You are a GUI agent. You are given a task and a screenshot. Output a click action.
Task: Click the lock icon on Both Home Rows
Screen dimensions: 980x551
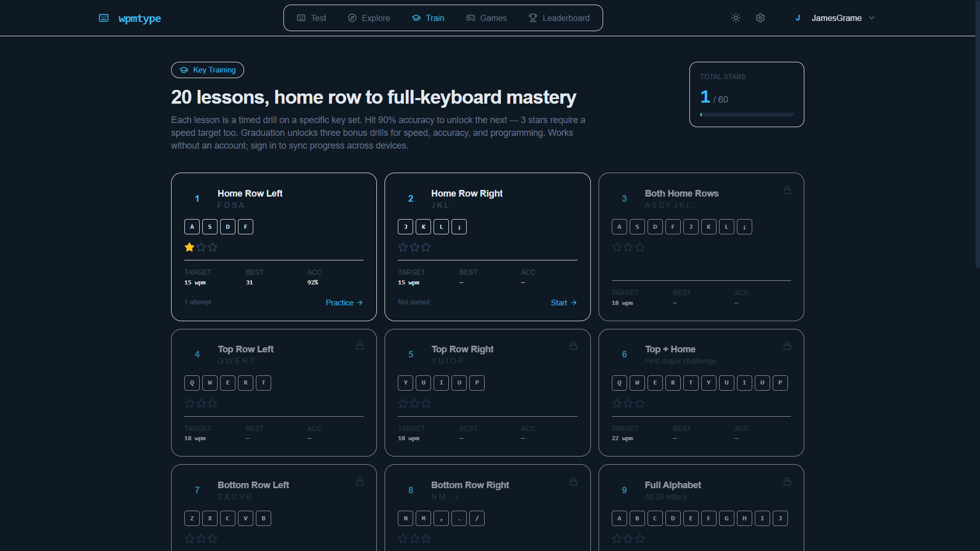[x=787, y=190]
